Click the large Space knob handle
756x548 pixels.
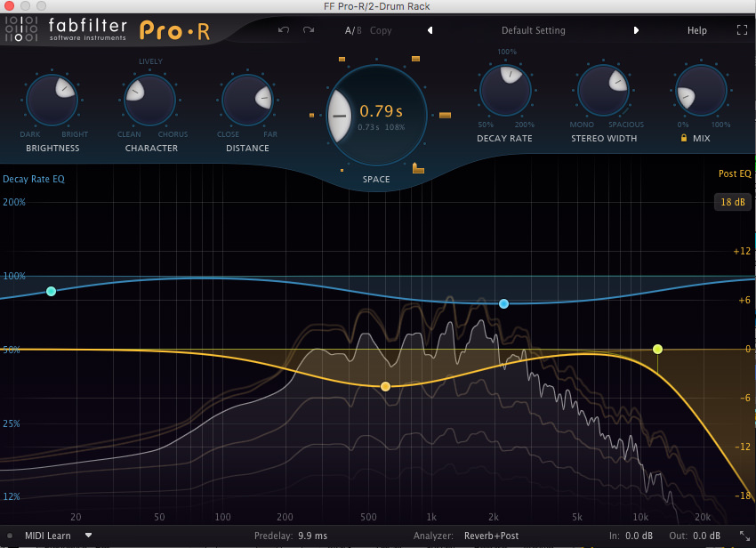tap(340, 116)
